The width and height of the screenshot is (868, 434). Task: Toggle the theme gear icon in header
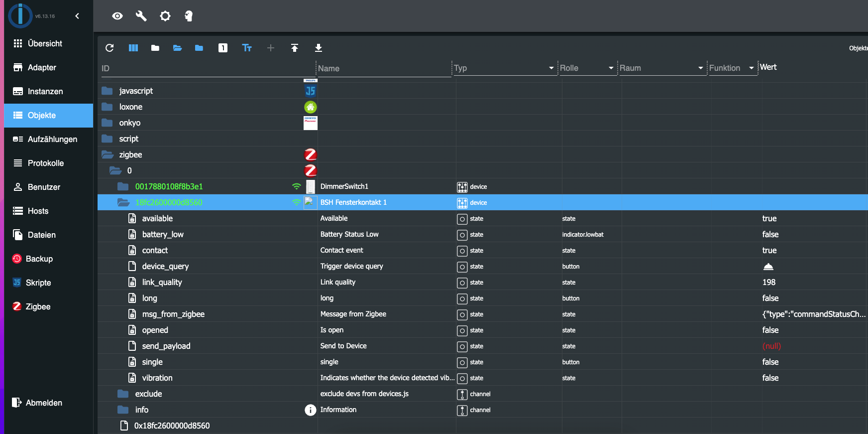165,16
